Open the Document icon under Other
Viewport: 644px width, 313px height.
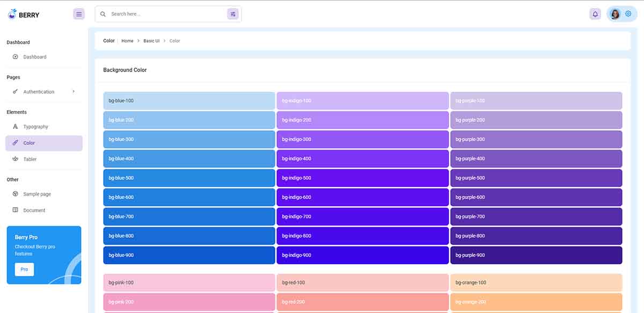[x=16, y=210]
